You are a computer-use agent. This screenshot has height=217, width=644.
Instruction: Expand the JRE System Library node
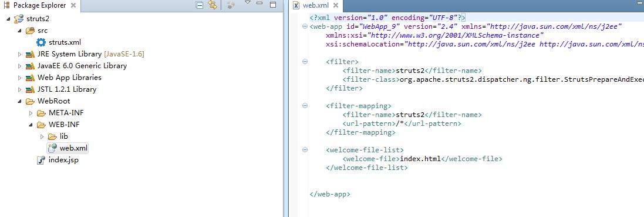[x=19, y=54]
